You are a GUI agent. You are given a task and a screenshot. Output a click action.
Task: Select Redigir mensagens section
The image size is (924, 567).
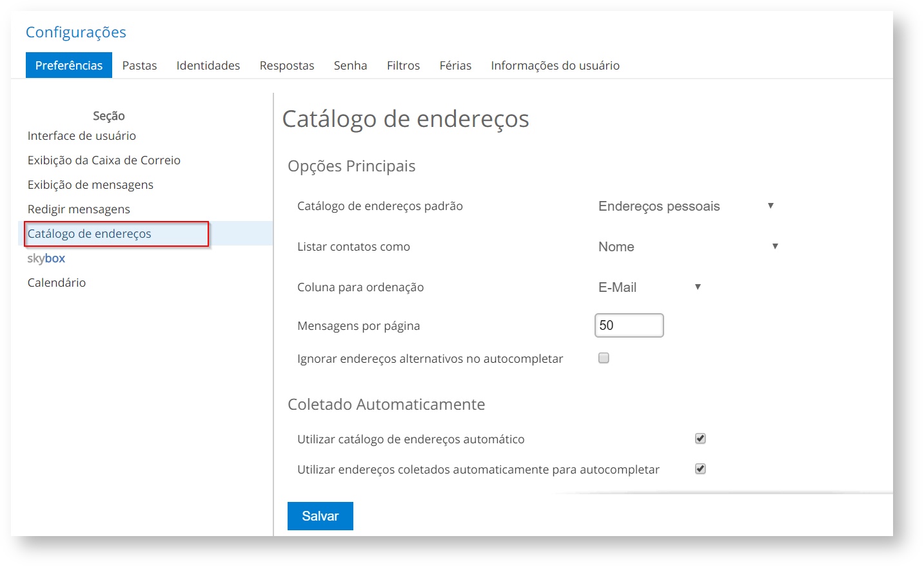coord(79,209)
